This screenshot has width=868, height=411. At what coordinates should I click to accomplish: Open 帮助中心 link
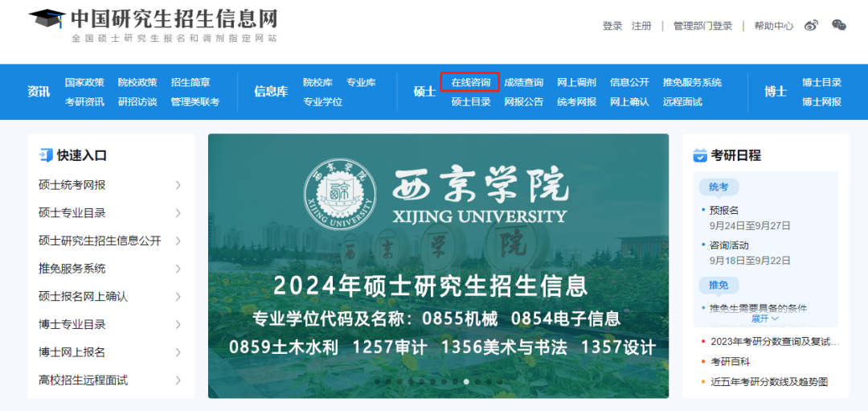point(773,26)
